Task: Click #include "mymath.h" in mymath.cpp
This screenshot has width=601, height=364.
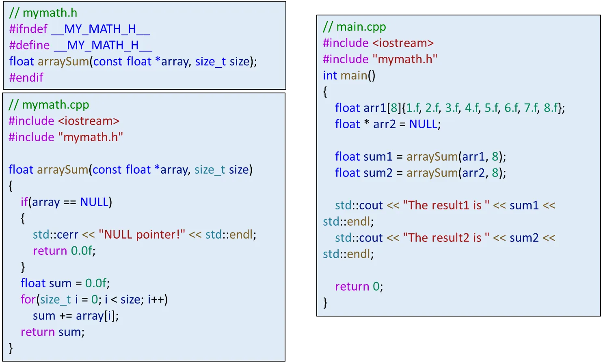Action: pos(65,137)
